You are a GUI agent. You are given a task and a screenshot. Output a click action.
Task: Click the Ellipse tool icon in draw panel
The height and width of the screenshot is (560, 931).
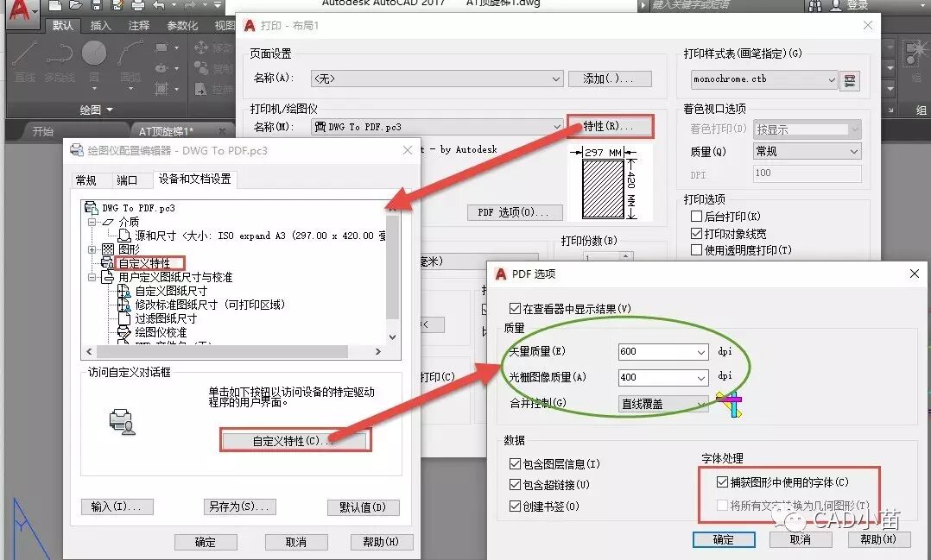point(161,68)
